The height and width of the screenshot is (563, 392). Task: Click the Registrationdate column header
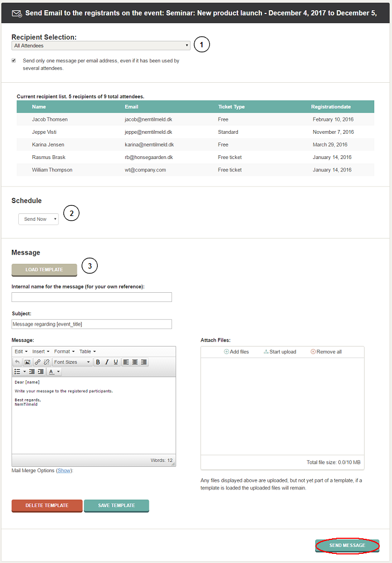click(x=331, y=107)
